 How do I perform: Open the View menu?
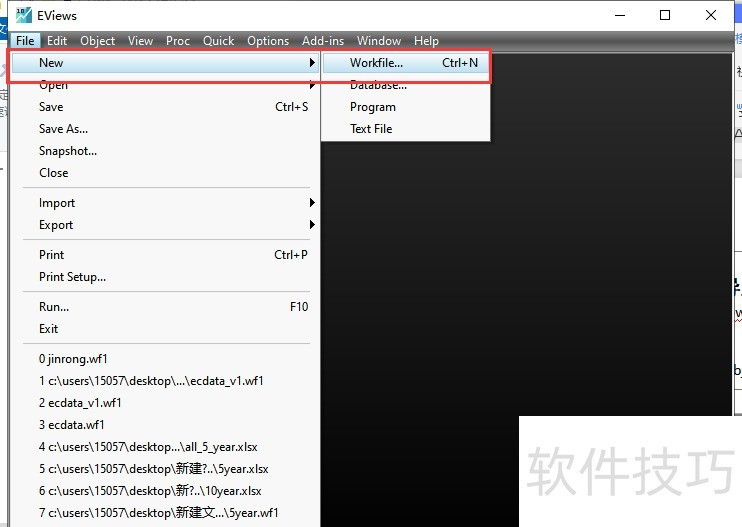tap(141, 41)
